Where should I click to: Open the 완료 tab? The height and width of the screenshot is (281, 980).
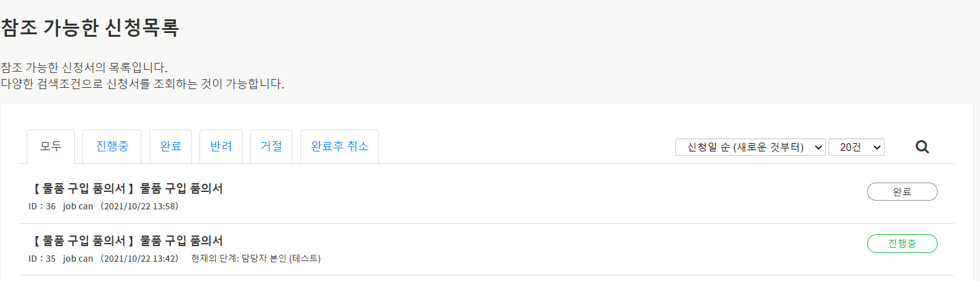[170, 146]
